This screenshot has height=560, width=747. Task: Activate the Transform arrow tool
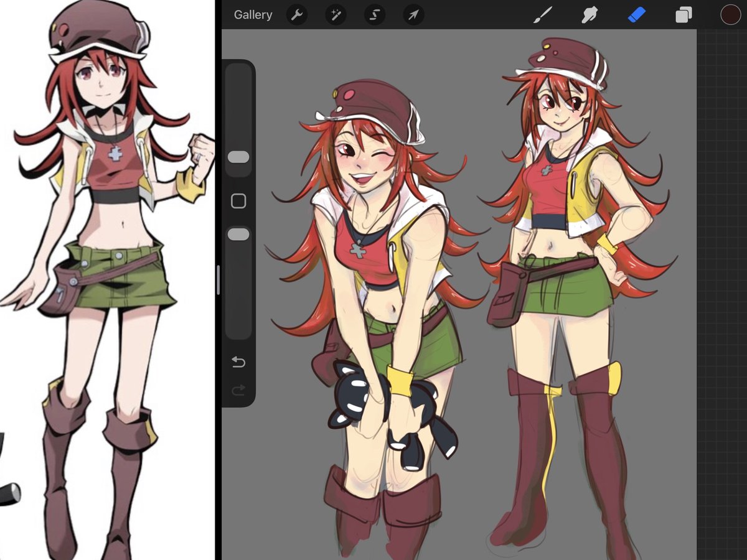point(413,15)
